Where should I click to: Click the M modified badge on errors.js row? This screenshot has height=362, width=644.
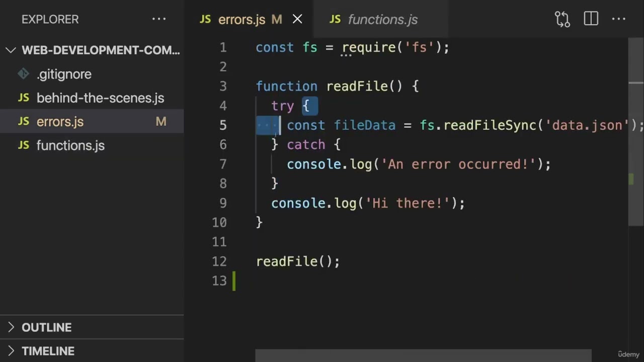tap(161, 122)
